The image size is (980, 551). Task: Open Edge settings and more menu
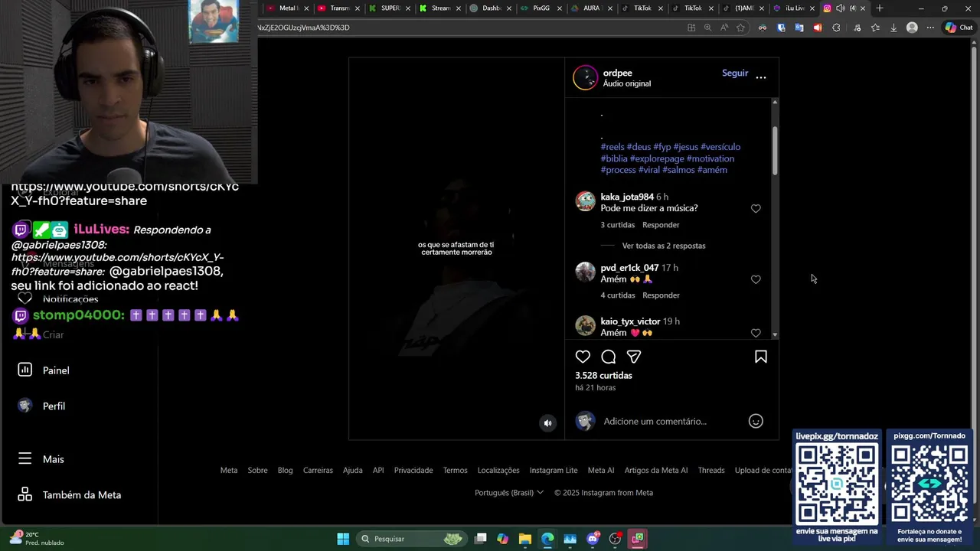pos(930,28)
